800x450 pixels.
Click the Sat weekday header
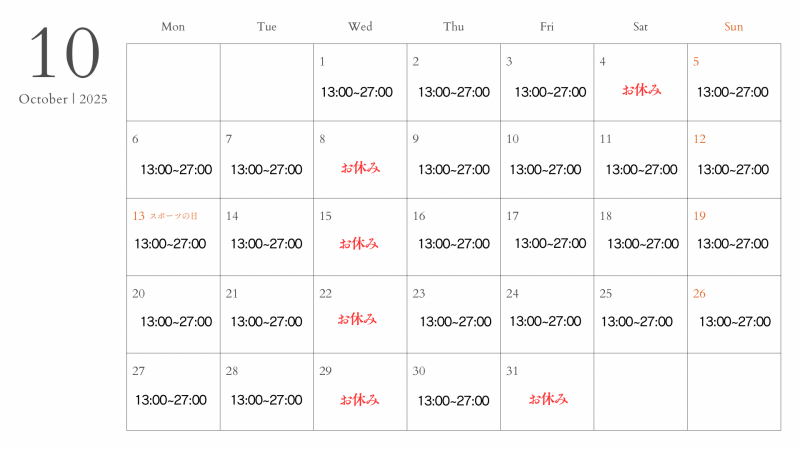[640, 27]
